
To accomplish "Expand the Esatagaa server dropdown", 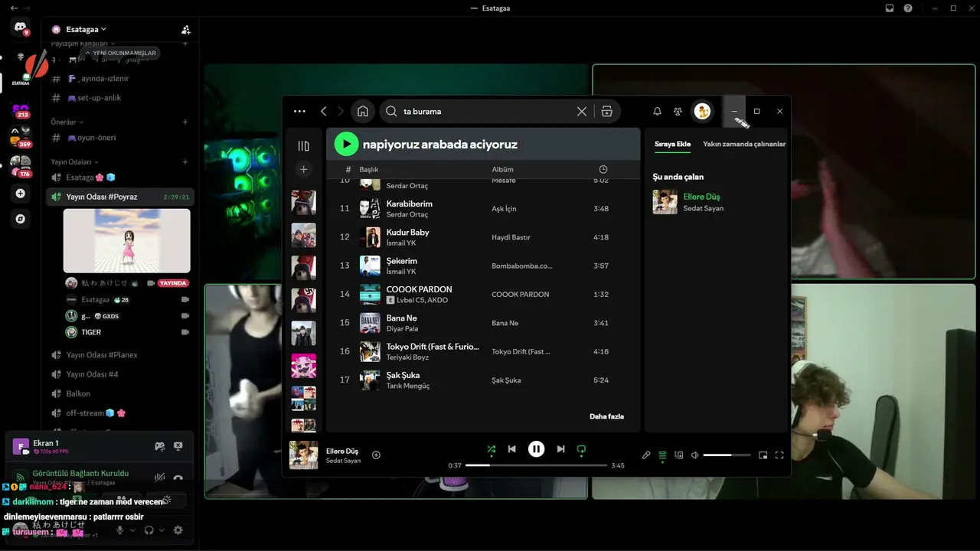I will click(x=85, y=29).
